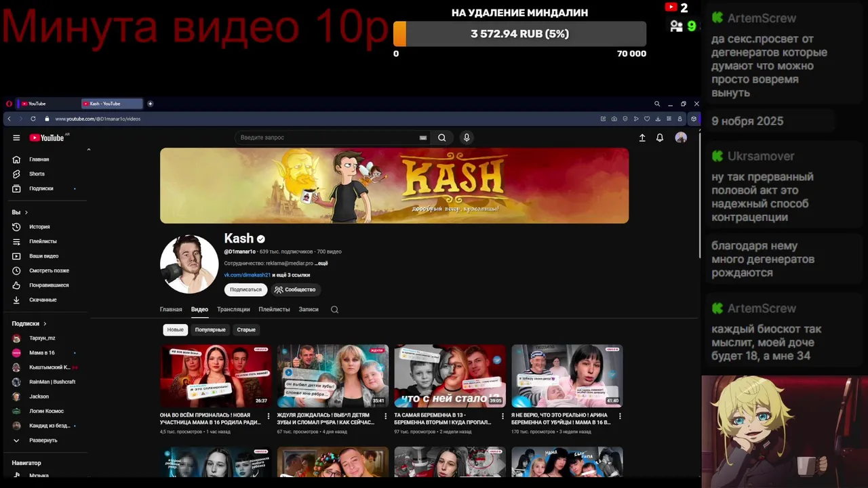Click the search magnifier button in YouTube header
Screen dimensions: 868x488
[441, 138]
